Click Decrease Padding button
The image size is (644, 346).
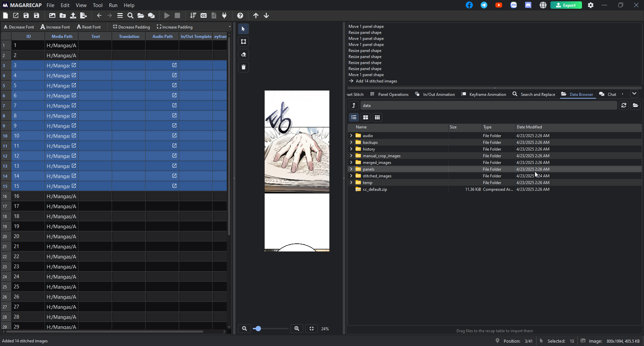tap(131, 27)
